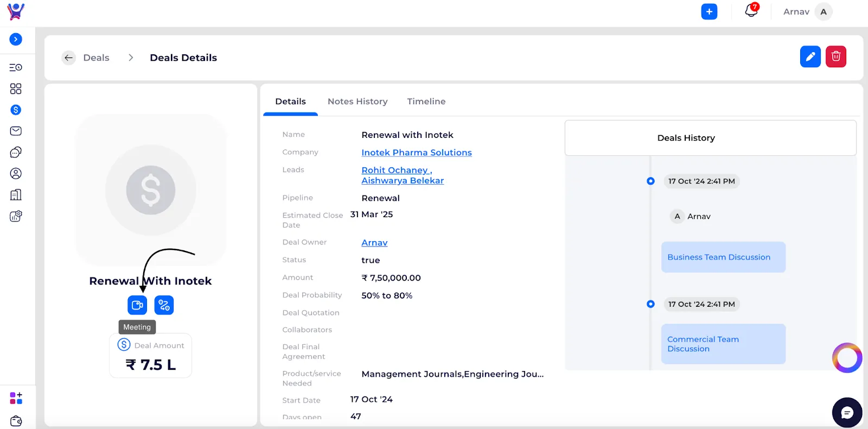The width and height of the screenshot is (868, 429).
Task: Click the ₹ 7,50,000.00 amount value
Action: [391, 278]
